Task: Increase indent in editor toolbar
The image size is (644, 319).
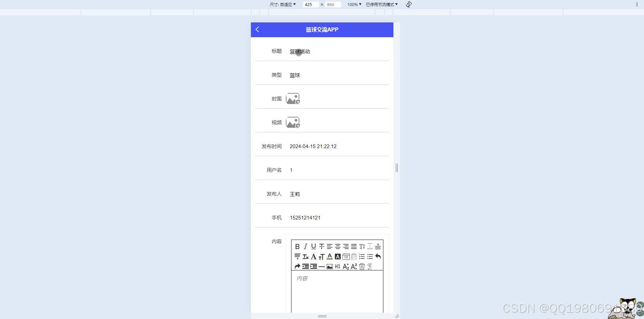Action: pos(313,266)
